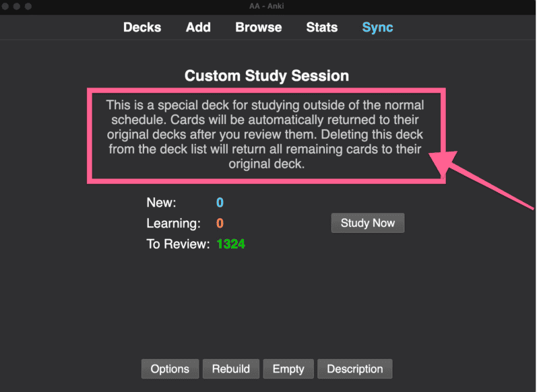Select the blue New count zero

tap(220, 202)
